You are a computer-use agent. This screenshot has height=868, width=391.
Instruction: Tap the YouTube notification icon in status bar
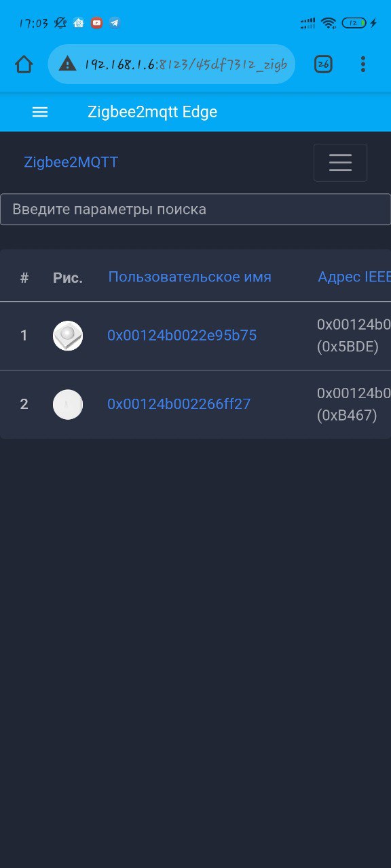click(97, 23)
